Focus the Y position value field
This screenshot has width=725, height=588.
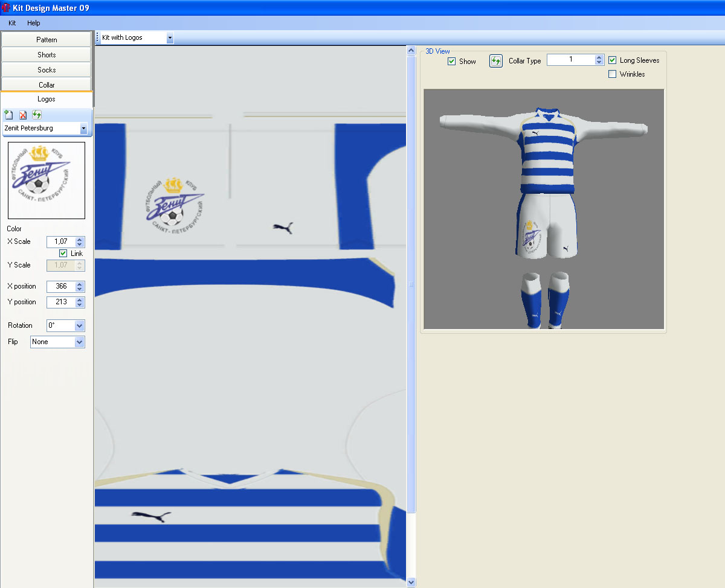click(x=61, y=302)
